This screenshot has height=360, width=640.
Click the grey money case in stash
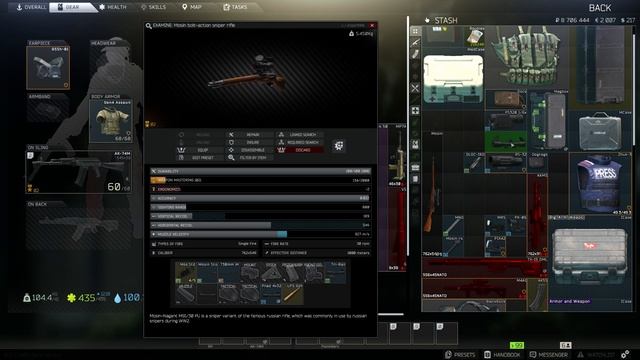point(600,131)
